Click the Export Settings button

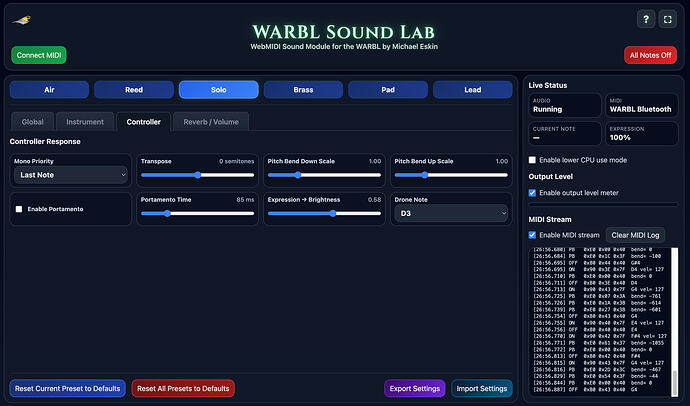(415, 388)
